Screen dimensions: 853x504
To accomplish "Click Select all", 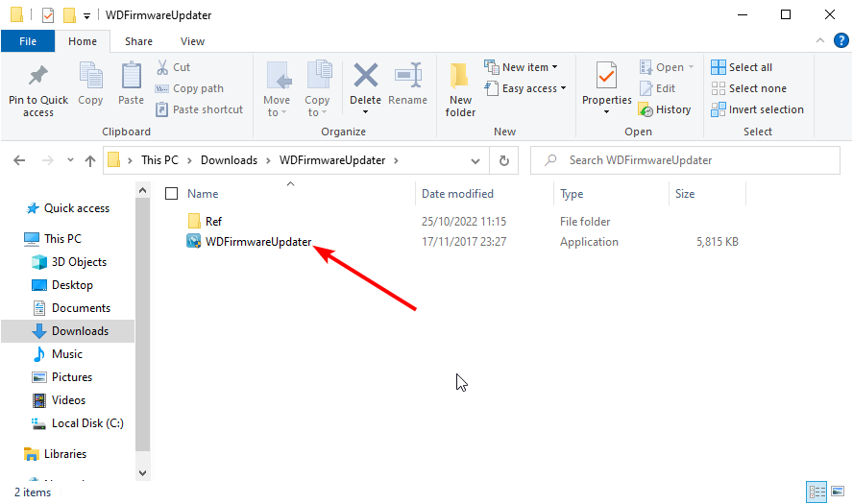I will [742, 67].
